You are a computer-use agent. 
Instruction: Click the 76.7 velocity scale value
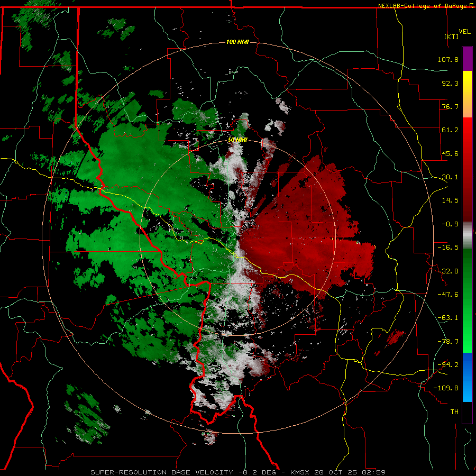450,106
